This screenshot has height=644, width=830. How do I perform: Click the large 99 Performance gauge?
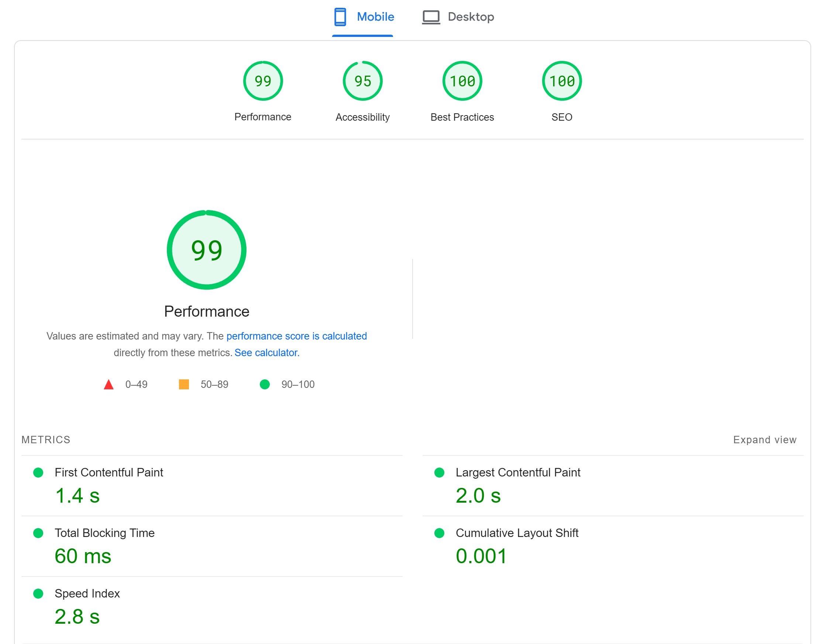pyautogui.click(x=207, y=249)
